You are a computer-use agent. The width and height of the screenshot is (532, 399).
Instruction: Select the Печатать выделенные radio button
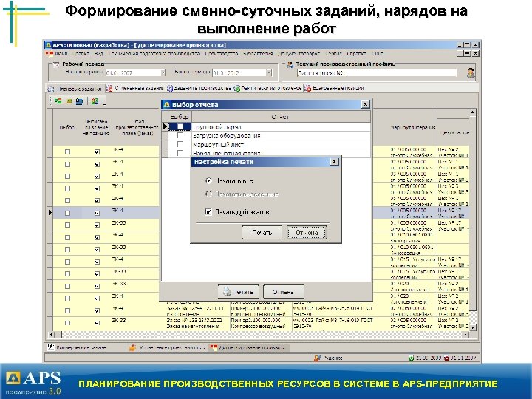[x=208, y=194]
